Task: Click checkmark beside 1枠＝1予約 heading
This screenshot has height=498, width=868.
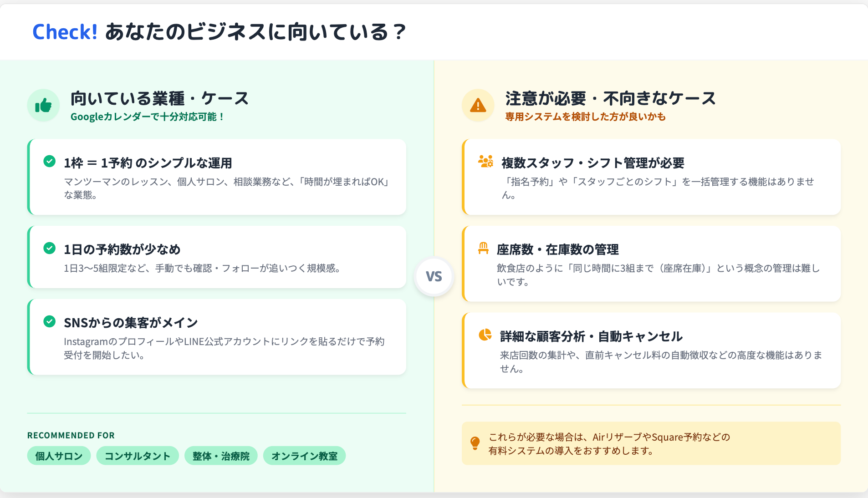Action: point(49,162)
